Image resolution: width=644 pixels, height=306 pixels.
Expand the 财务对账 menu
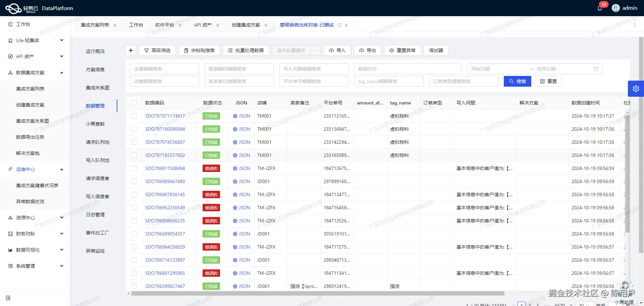click(x=35, y=234)
